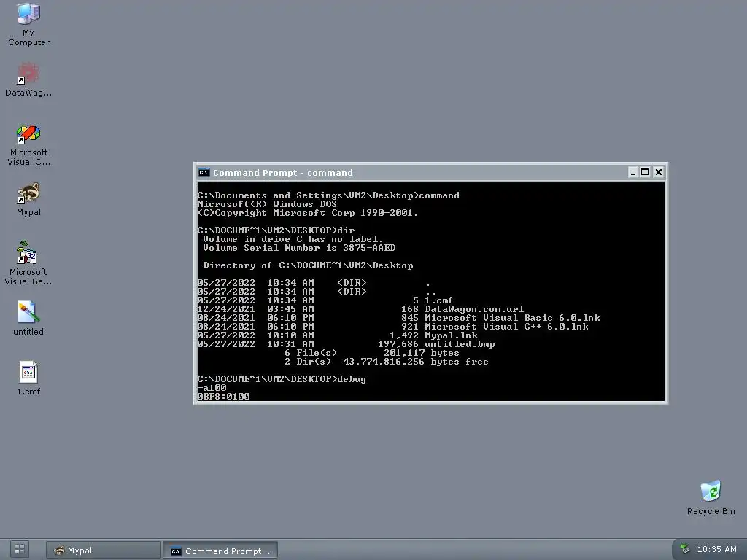Click the system tray network icon
Viewport: 747px width, 560px height.
(684, 549)
